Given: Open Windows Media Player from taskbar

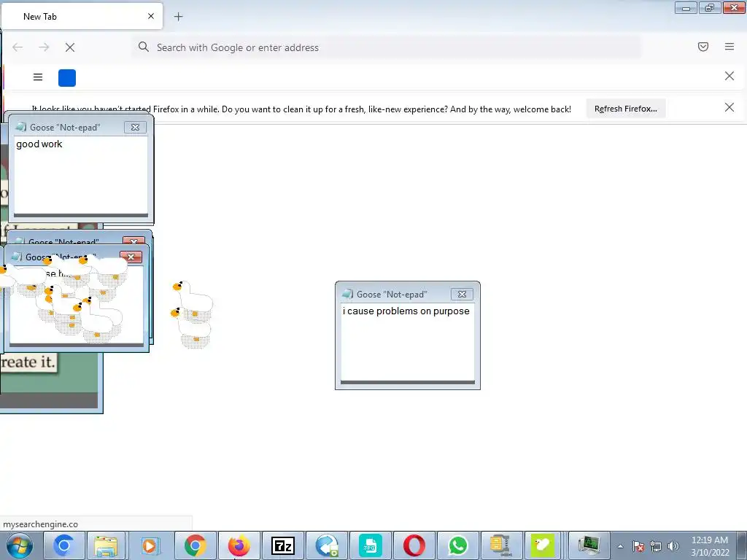Looking at the screenshot, I should (x=150, y=545).
